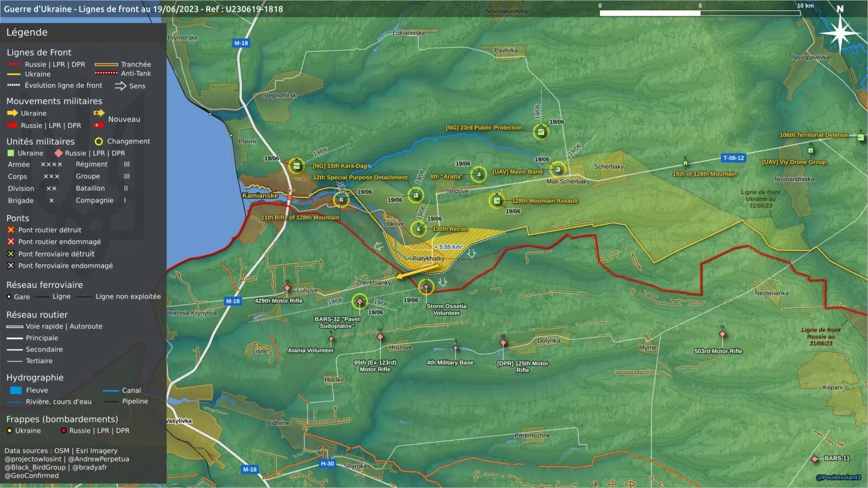This screenshot has height=488, width=868.
Task: Click the H-30 road shield near Shyroke
Action: click(x=327, y=464)
